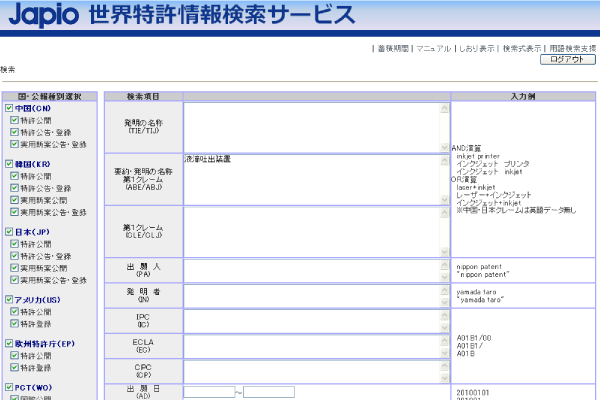This screenshot has height=400, width=600.
Task: Open the マニュアル link
Action: point(433,47)
